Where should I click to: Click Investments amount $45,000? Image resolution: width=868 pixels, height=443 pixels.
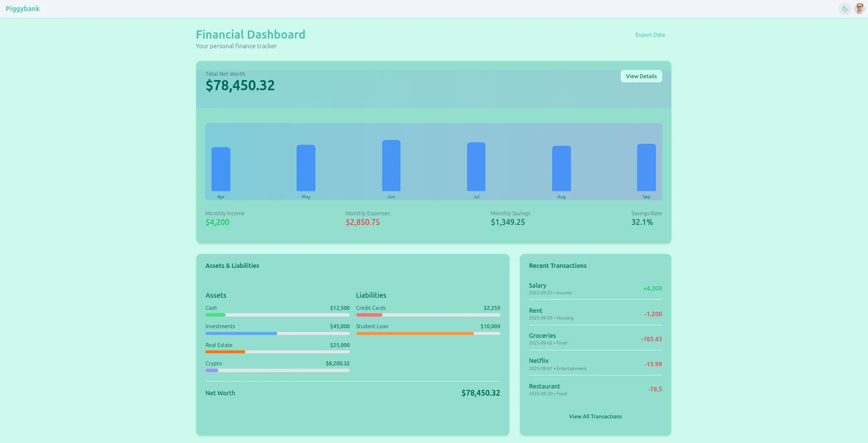point(340,327)
